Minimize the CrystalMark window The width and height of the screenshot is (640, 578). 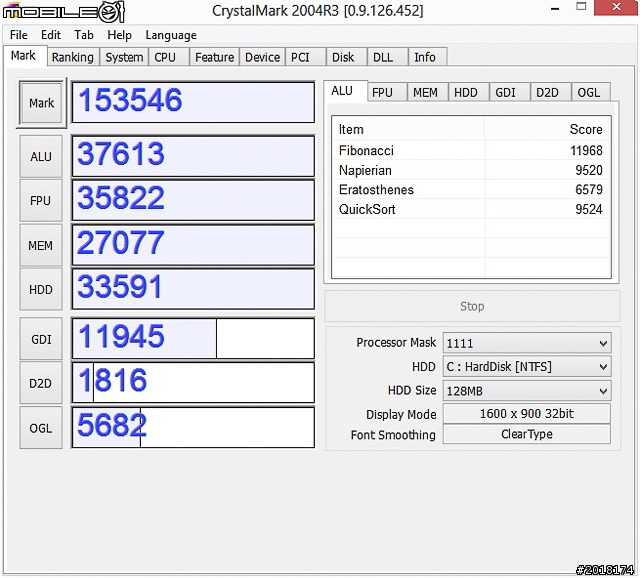[x=555, y=8]
